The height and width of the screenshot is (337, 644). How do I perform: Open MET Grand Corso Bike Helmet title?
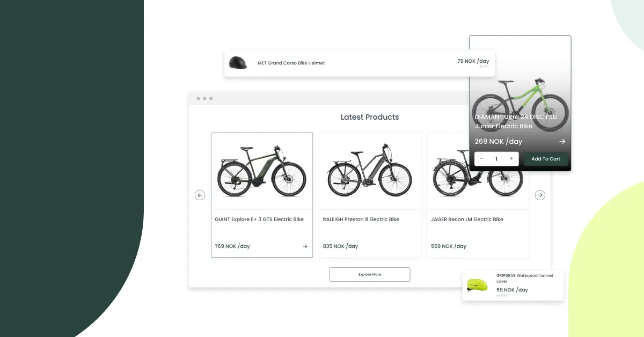291,63
